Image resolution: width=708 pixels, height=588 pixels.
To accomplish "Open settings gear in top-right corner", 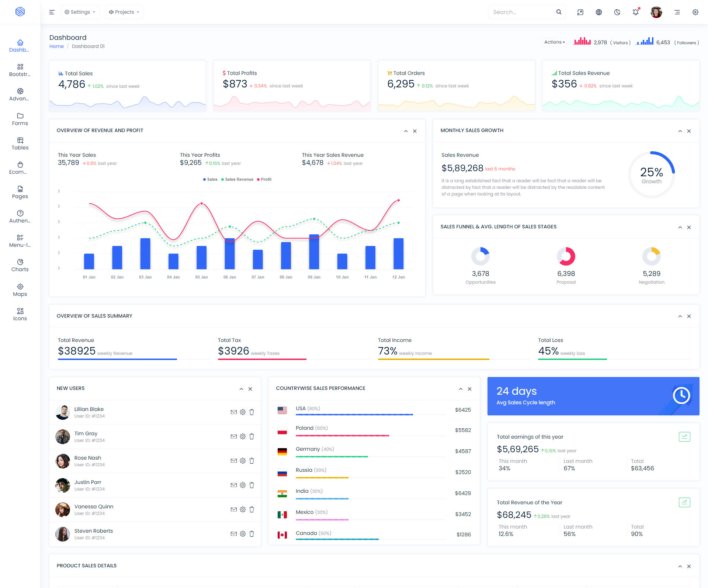I will coord(695,12).
